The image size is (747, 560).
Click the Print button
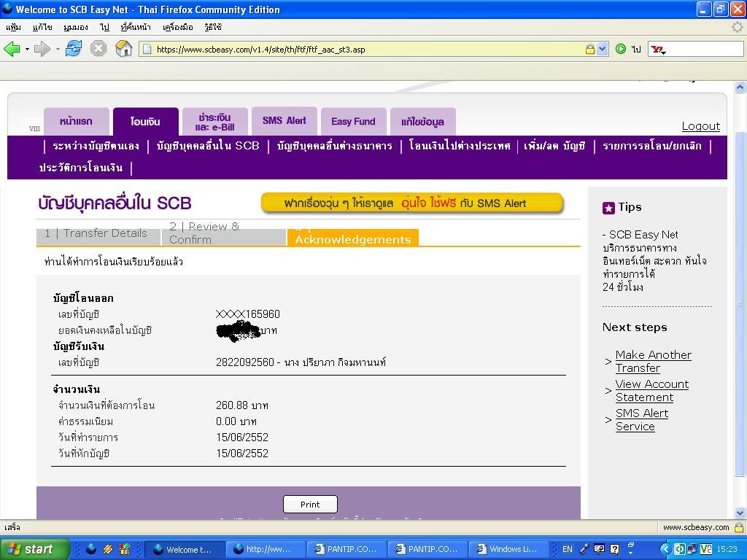click(x=310, y=505)
